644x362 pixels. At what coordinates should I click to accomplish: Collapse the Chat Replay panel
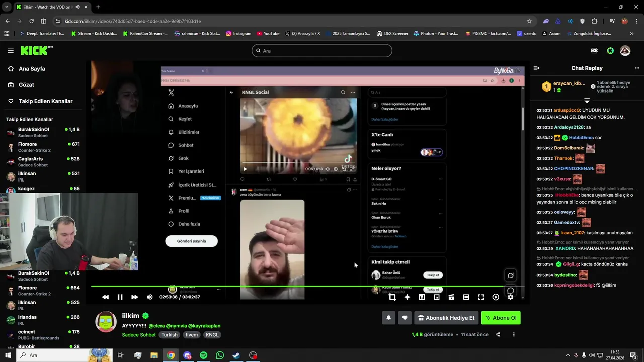pyautogui.click(x=536, y=68)
